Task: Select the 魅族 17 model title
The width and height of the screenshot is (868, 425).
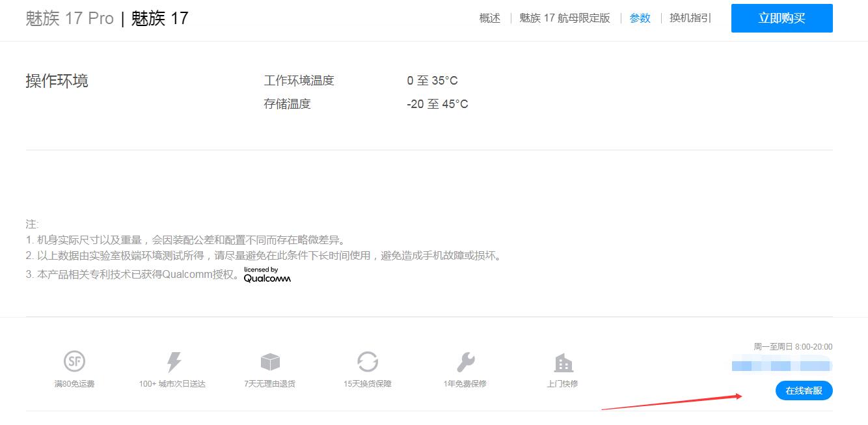Action: pos(159,18)
